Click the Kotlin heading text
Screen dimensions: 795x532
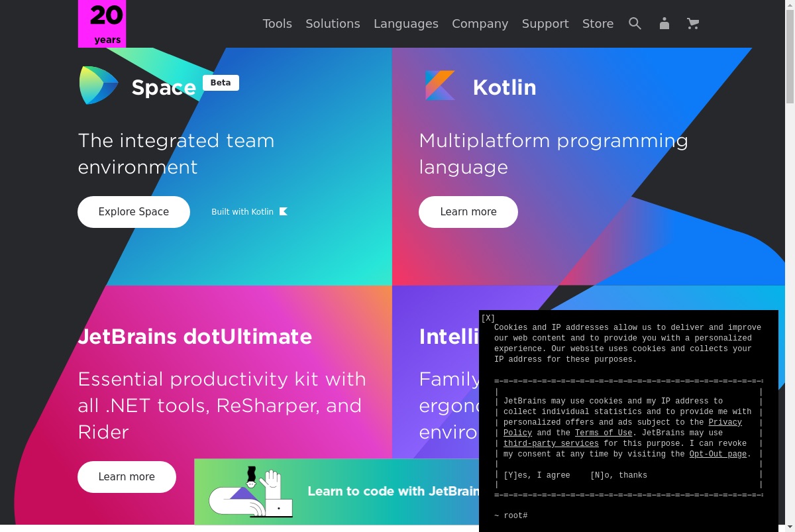point(505,87)
